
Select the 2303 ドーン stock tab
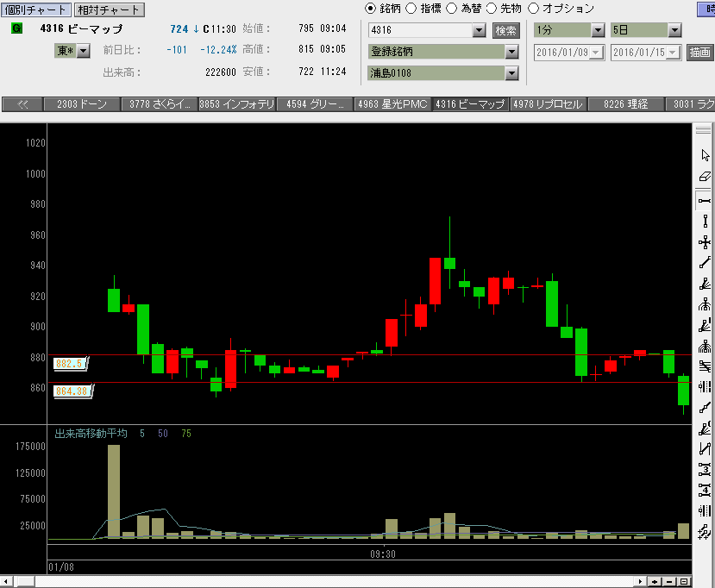pyautogui.click(x=82, y=104)
